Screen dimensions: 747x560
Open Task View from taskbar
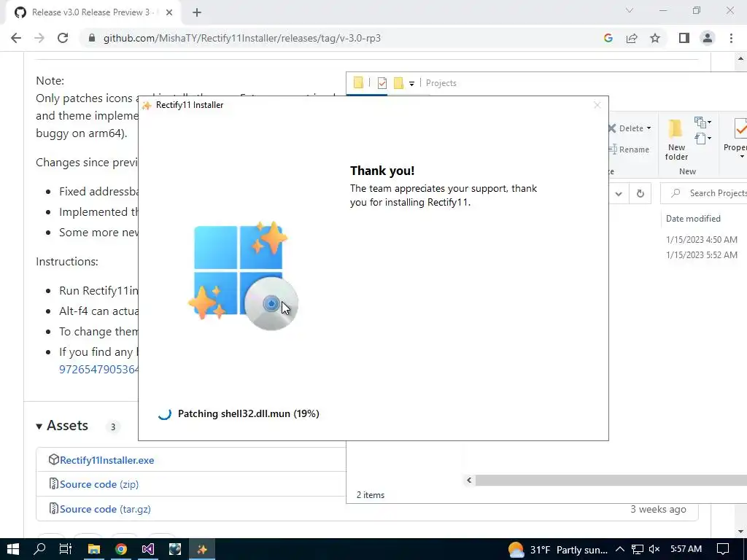coord(66,549)
